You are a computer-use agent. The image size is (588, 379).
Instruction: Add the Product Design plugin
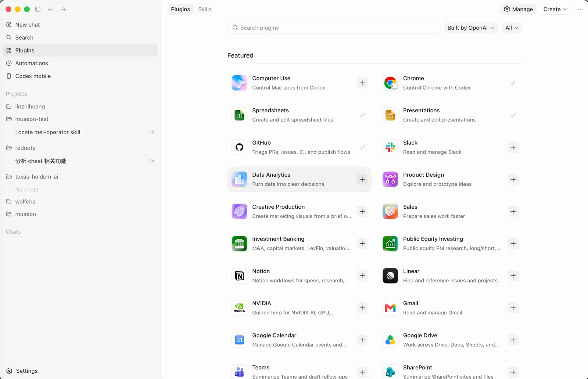pyautogui.click(x=513, y=179)
